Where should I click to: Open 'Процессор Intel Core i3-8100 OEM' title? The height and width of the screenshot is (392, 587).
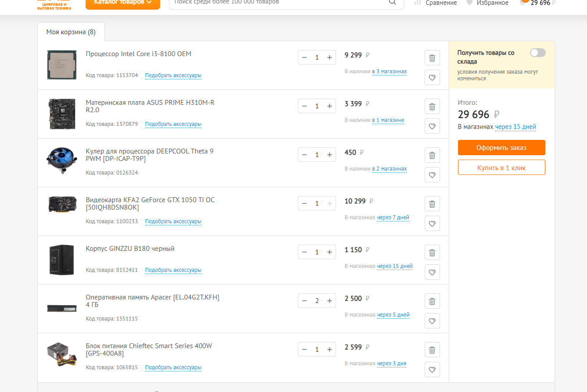pos(139,54)
